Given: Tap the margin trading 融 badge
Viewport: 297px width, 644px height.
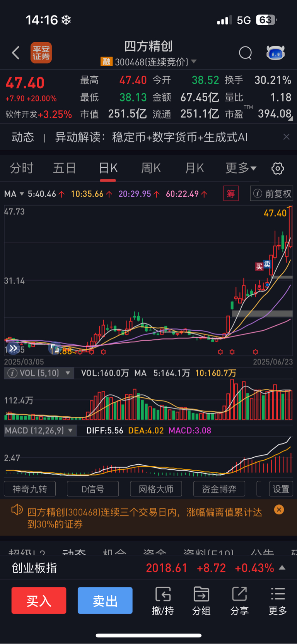Looking at the screenshot, I should point(106,62).
